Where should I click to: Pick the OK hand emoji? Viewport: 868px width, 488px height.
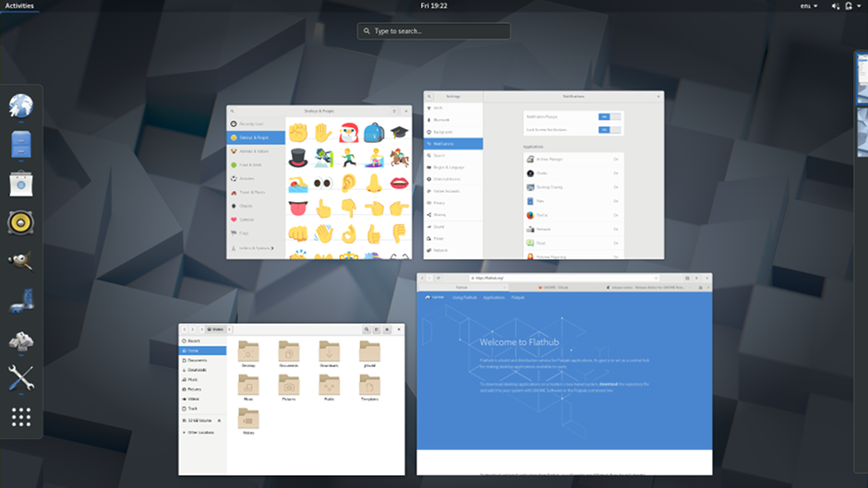click(x=349, y=234)
